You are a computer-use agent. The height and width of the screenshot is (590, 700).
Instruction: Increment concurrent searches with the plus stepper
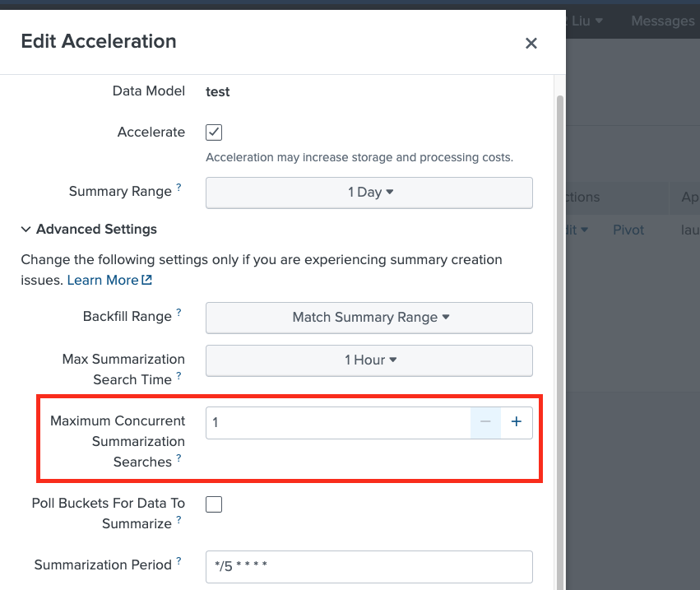[517, 421]
